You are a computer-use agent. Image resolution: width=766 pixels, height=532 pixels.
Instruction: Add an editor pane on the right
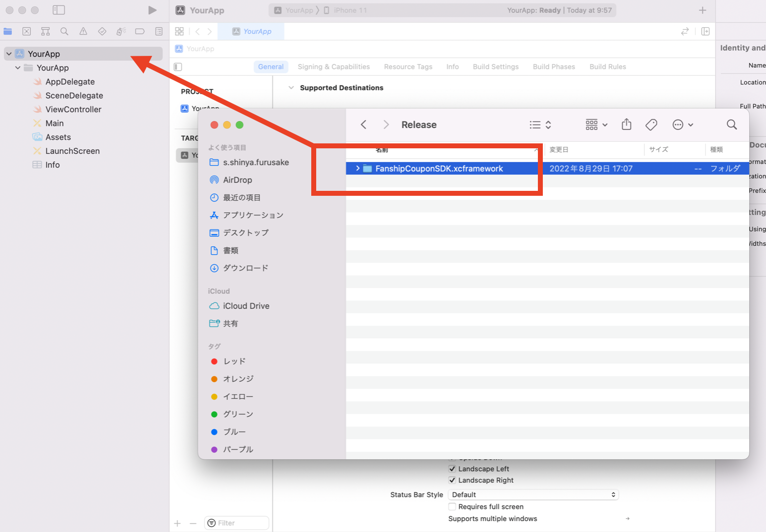[x=705, y=32]
